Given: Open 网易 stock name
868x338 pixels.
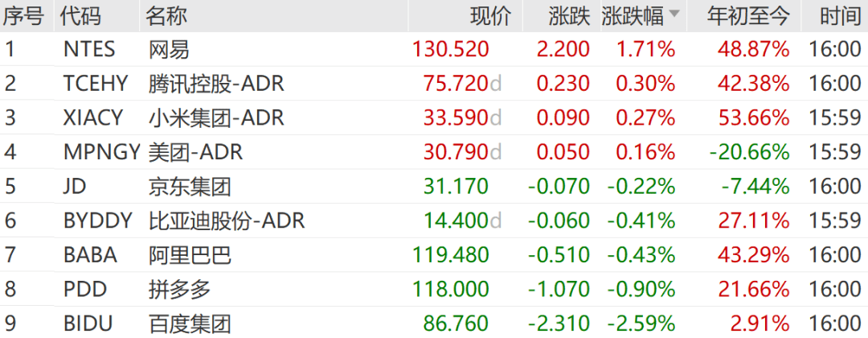Looking at the screenshot, I should (x=169, y=50).
